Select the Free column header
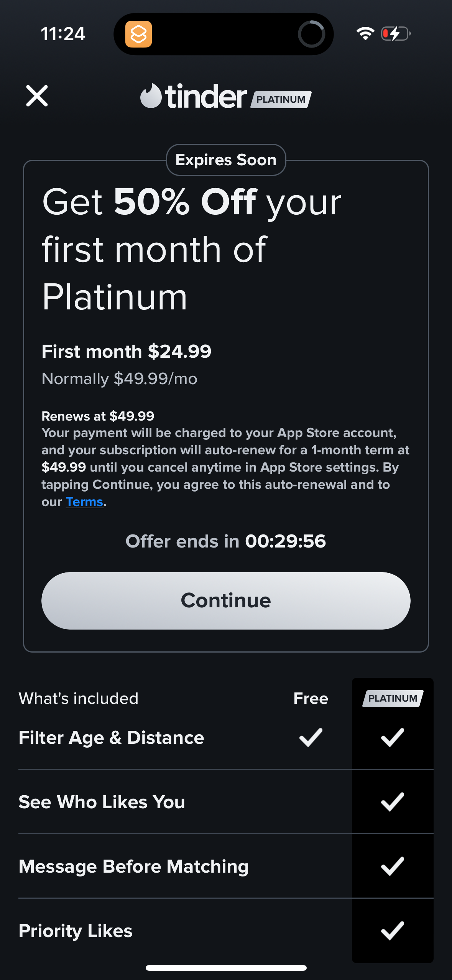 (x=311, y=699)
